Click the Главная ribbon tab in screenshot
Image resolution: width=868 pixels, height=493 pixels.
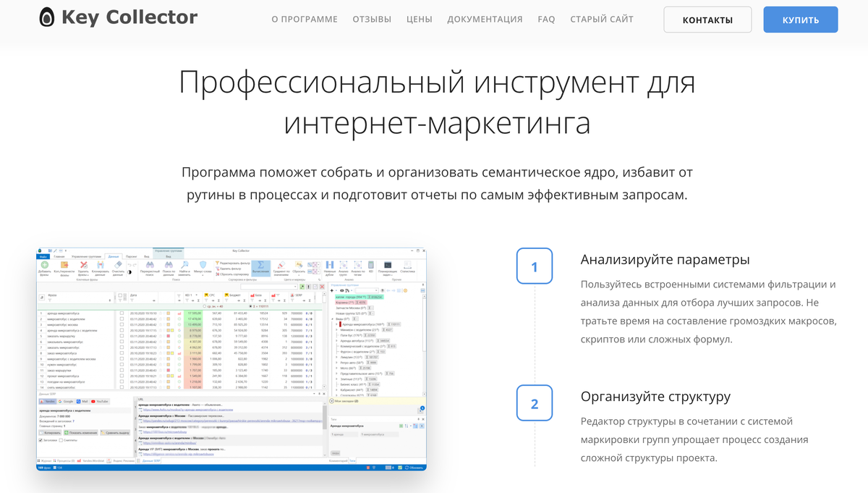coord(59,256)
